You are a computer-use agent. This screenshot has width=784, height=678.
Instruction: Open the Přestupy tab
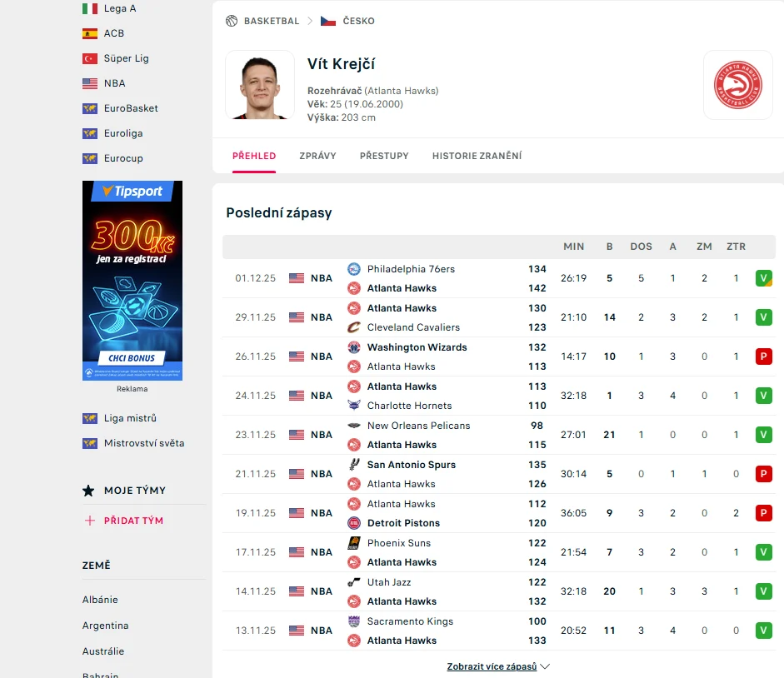pos(384,156)
